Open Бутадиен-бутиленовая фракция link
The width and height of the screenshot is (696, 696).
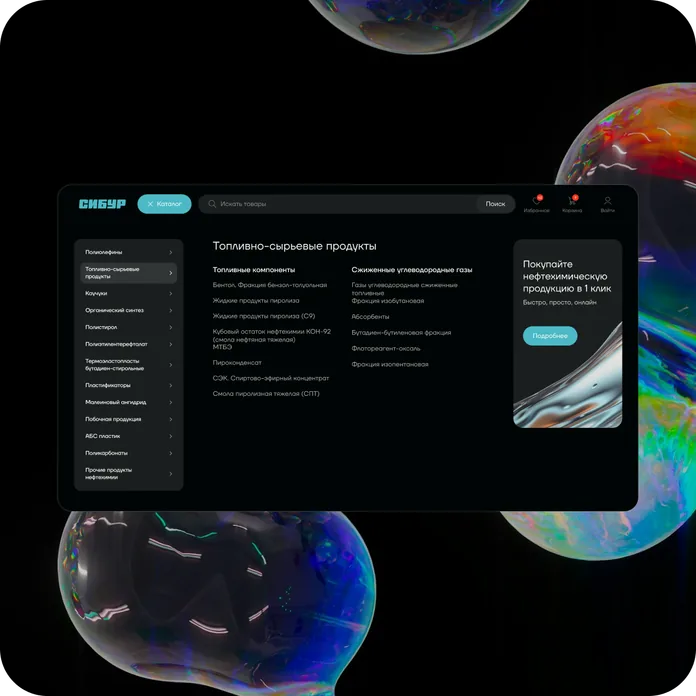401,332
